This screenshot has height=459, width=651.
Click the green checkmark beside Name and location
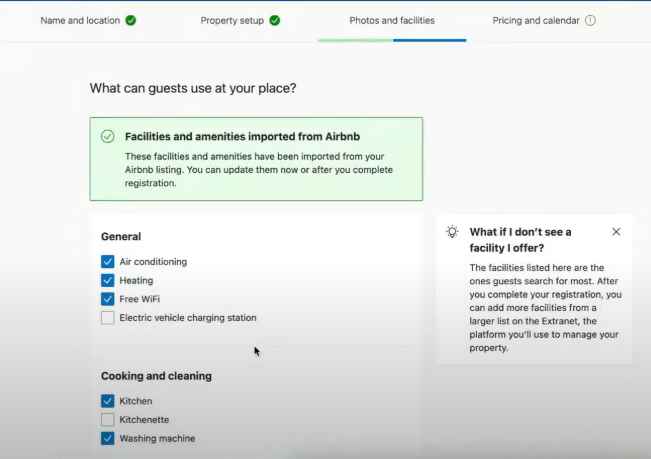click(x=131, y=20)
